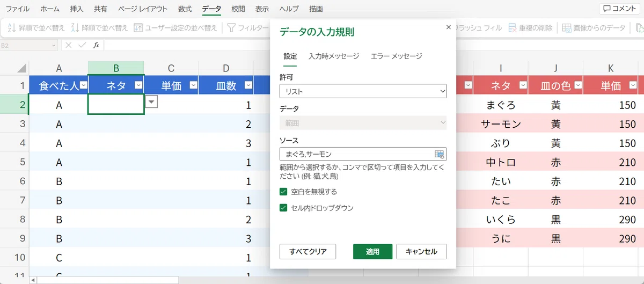Switch to the 校閲 ribbon tab
644x284 pixels.
[x=238, y=9]
